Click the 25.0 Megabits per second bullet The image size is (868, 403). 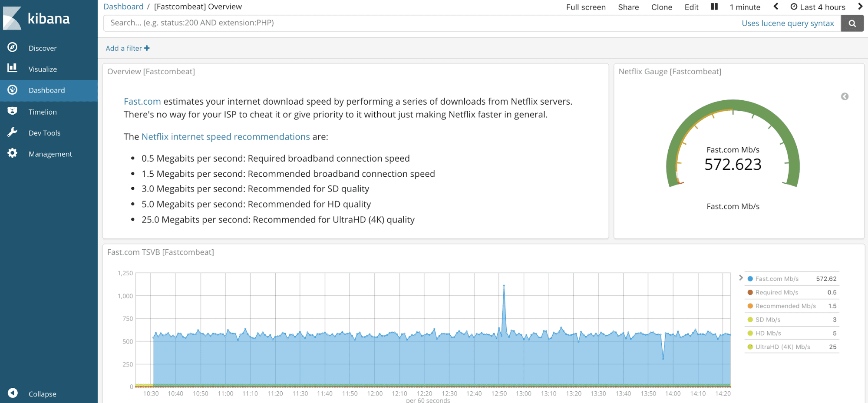click(x=278, y=220)
